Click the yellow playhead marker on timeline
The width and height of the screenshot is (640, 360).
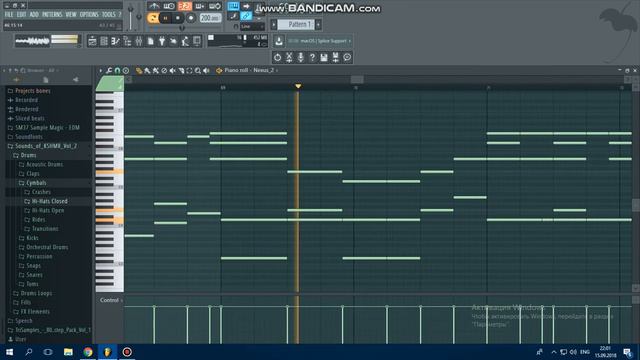298,86
